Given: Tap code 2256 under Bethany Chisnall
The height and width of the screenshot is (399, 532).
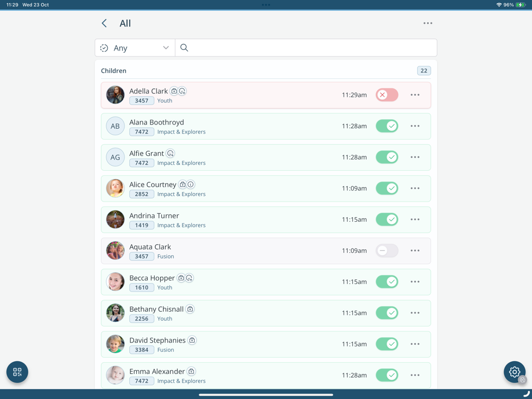Looking at the screenshot, I should click(142, 319).
